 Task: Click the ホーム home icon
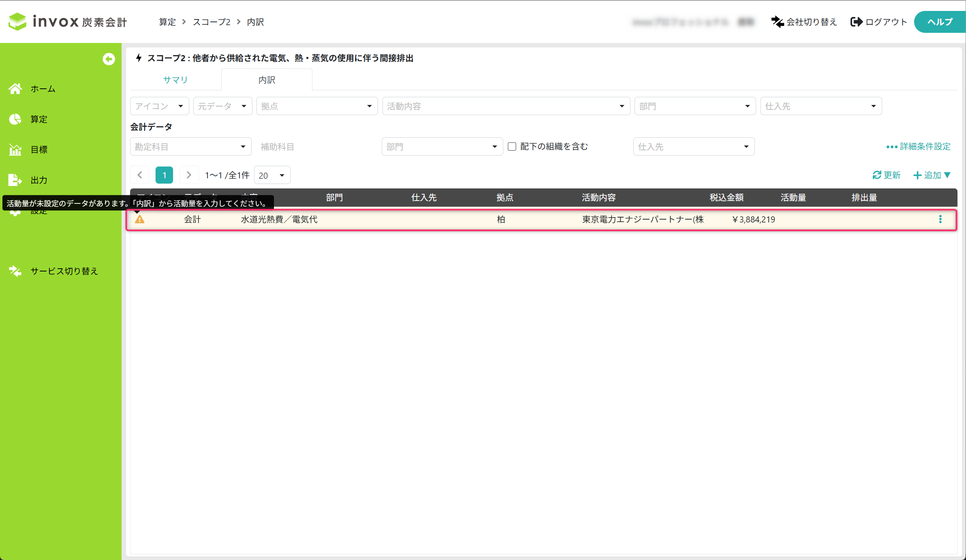(x=15, y=89)
